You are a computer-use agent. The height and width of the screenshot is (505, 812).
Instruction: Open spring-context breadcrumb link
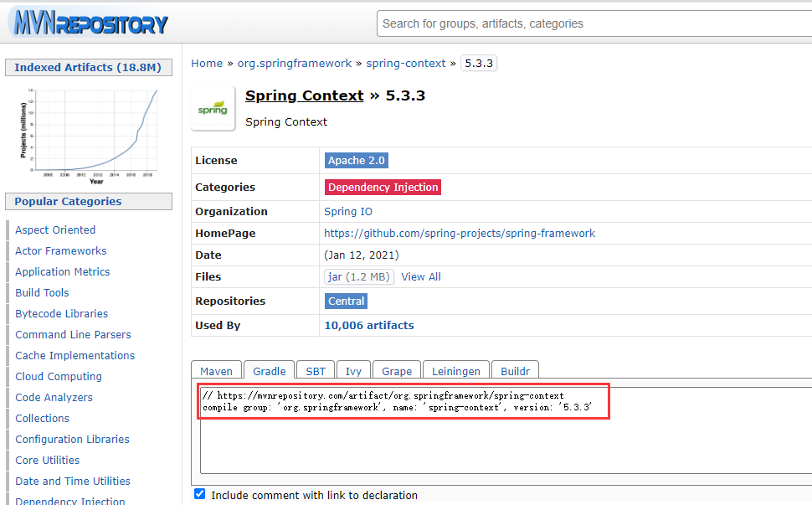pos(406,63)
